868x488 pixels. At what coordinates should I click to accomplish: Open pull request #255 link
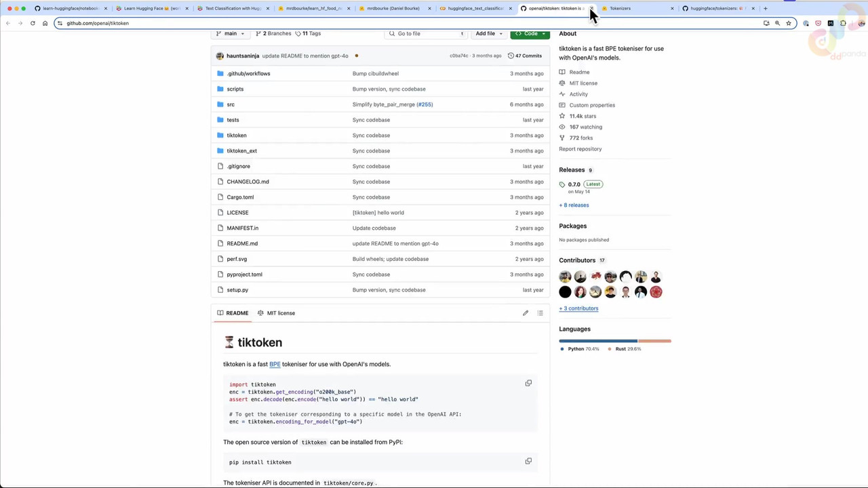[x=425, y=104]
